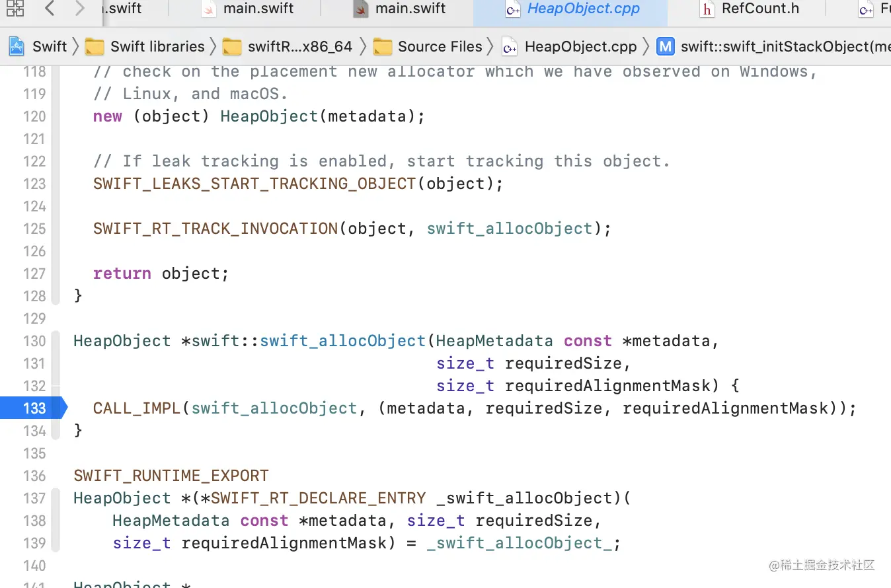Click the Swift project icon in breadcrumb
The height and width of the screenshot is (588, 891).
[x=17, y=46]
